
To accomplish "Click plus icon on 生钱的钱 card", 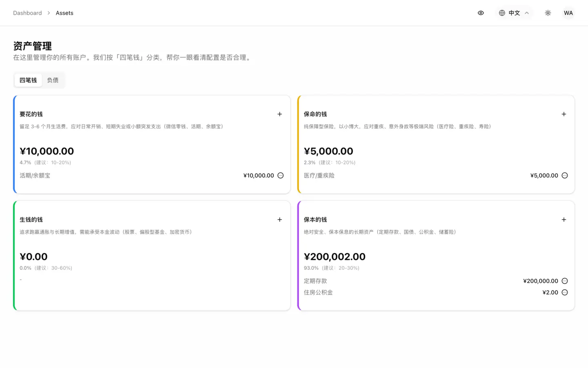I will pyautogui.click(x=280, y=220).
